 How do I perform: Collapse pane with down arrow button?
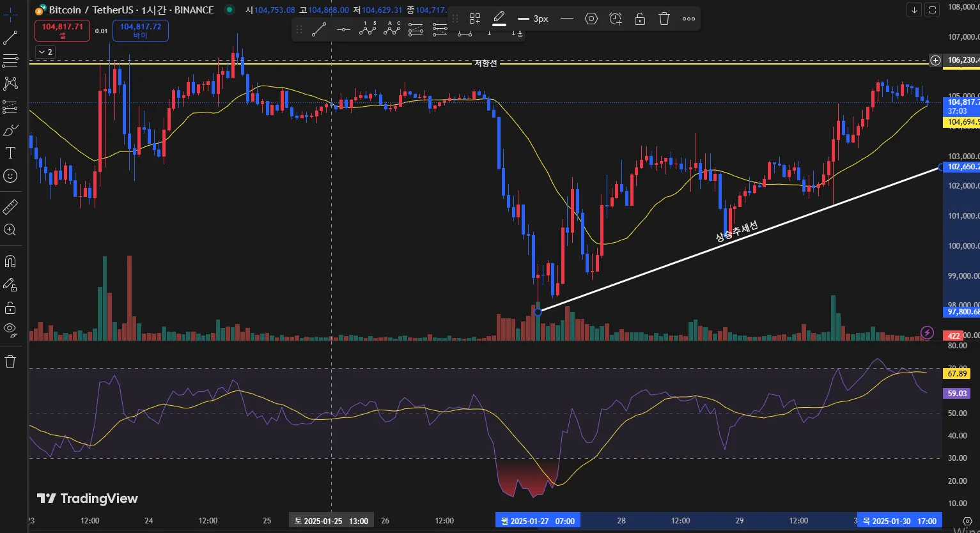(x=915, y=10)
